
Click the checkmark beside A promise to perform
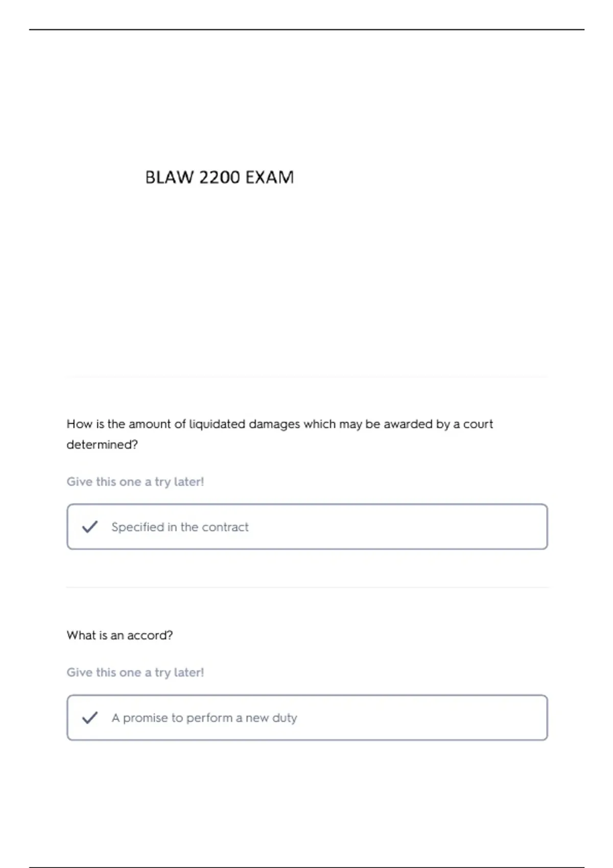[x=90, y=718]
